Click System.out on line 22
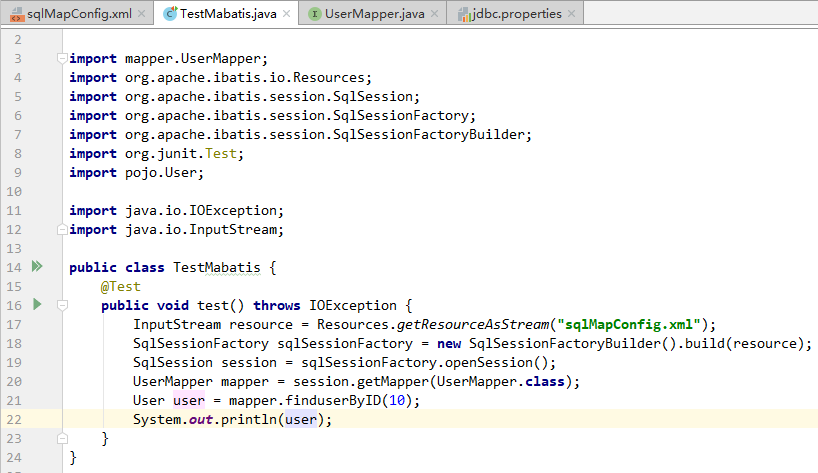The height and width of the screenshot is (473, 818). 173,419
